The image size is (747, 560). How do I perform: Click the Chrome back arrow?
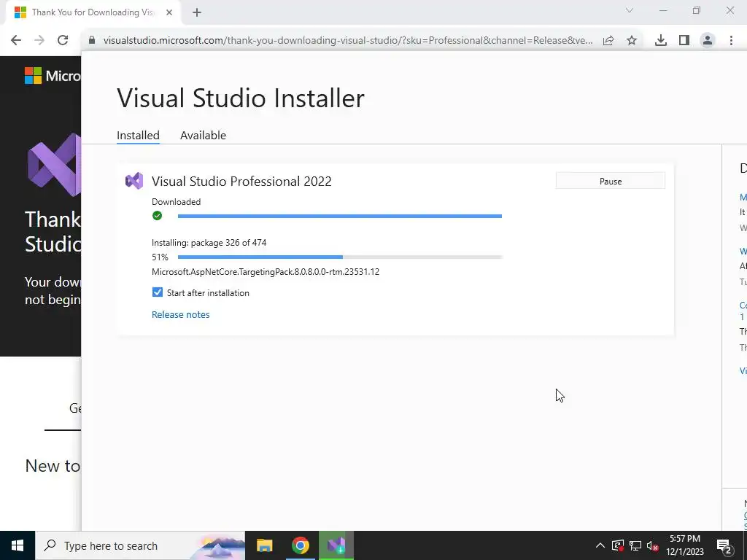[16, 41]
